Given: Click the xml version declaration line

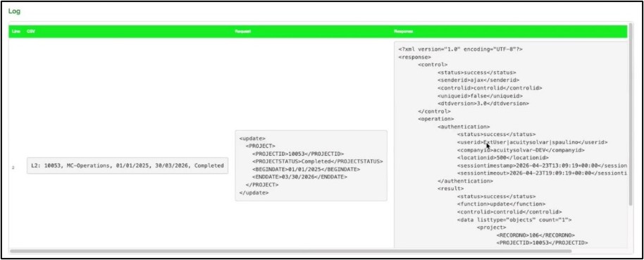Looking at the screenshot, I should click(x=460, y=49).
